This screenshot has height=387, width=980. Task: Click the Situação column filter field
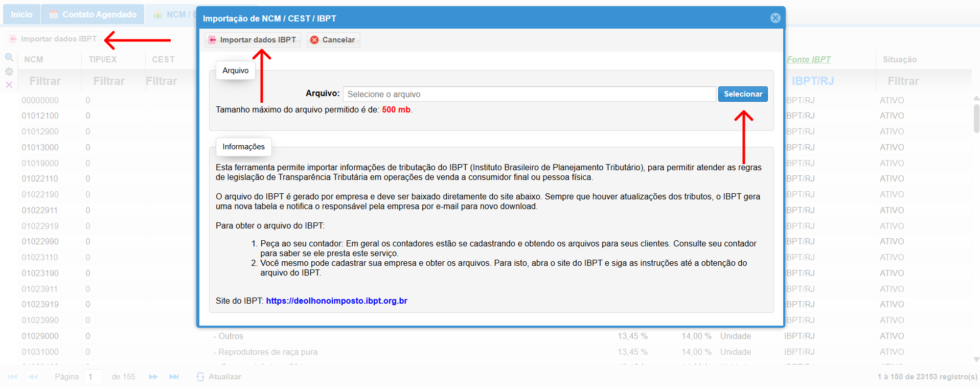tap(903, 81)
